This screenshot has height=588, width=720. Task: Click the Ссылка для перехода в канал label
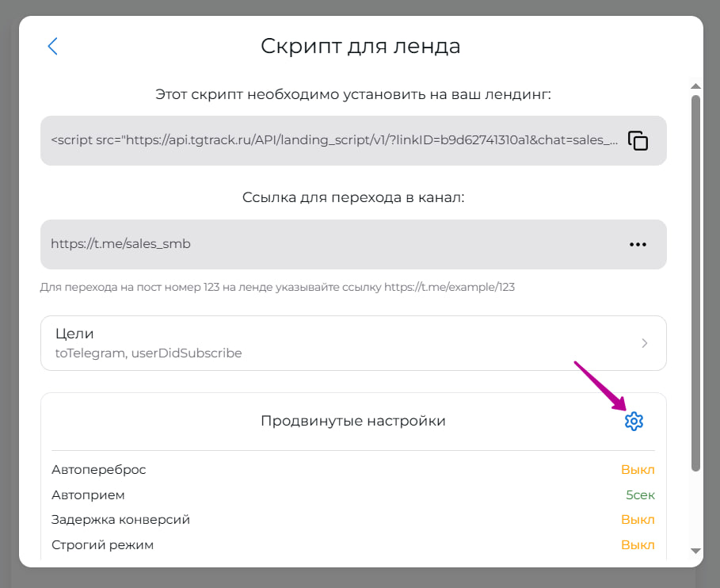click(x=353, y=197)
